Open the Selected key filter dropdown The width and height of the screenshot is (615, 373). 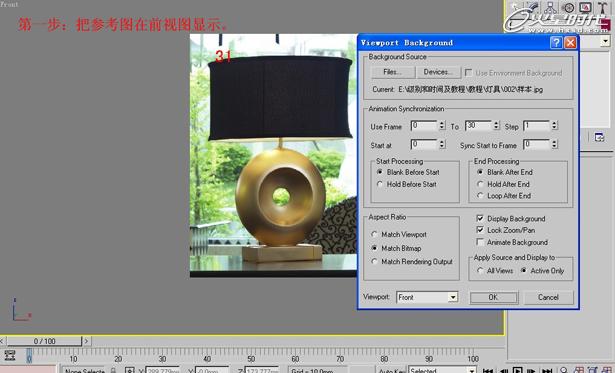[x=442, y=370]
